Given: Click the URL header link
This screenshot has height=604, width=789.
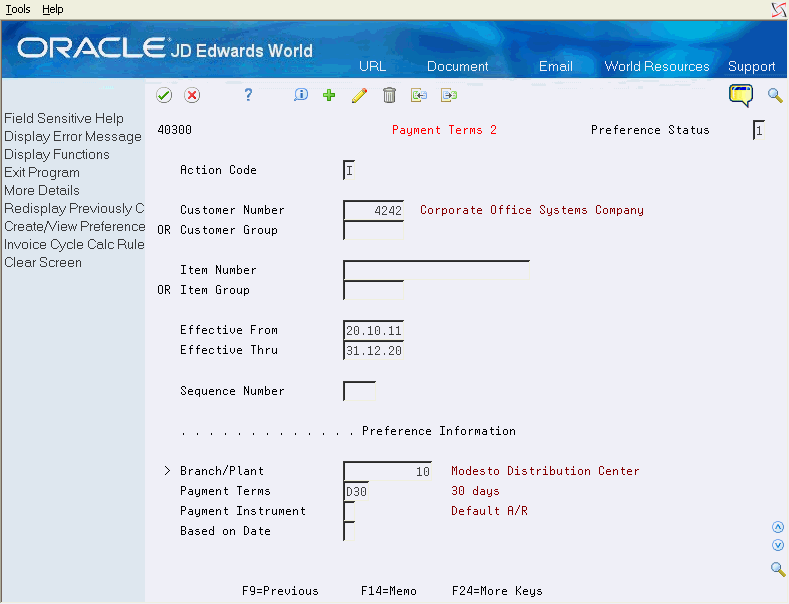Looking at the screenshot, I should click(x=372, y=66).
